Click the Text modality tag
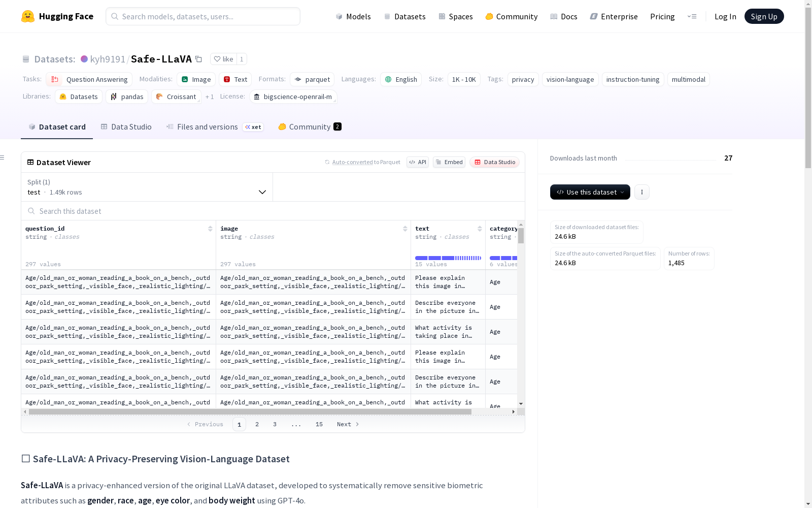The width and height of the screenshot is (812, 508). [x=235, y=79]
